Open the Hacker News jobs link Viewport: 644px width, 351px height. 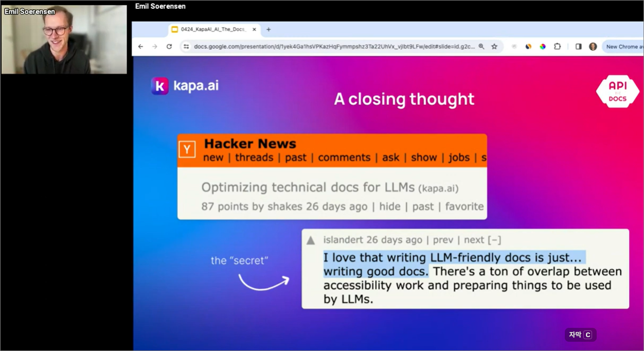[x=459, y=157]
